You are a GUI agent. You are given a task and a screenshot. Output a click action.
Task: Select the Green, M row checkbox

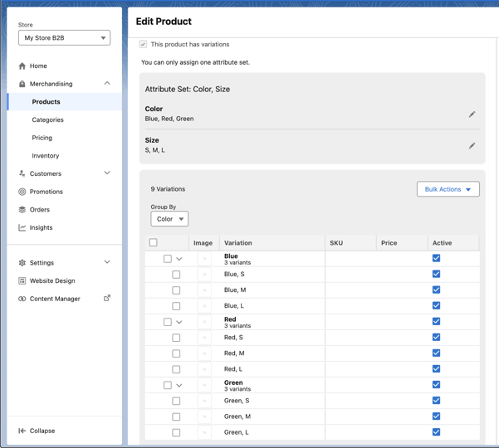[176, 416]
